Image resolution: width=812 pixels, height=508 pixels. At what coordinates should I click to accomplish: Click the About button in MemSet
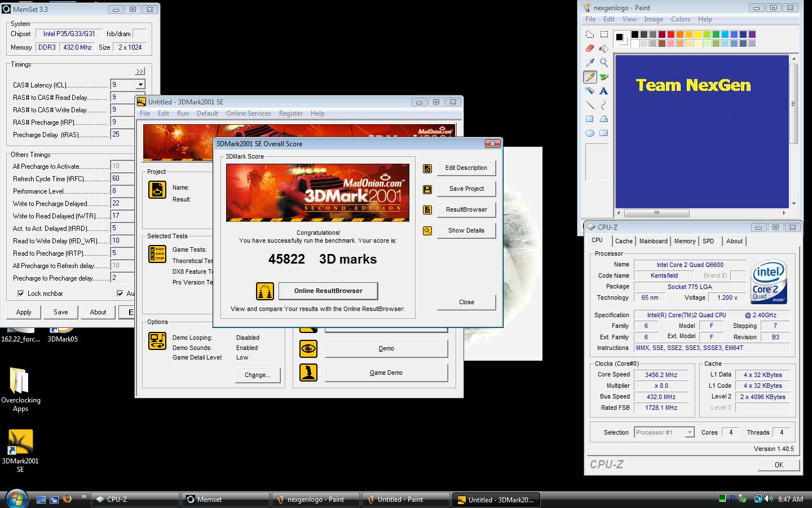[98, 312]
